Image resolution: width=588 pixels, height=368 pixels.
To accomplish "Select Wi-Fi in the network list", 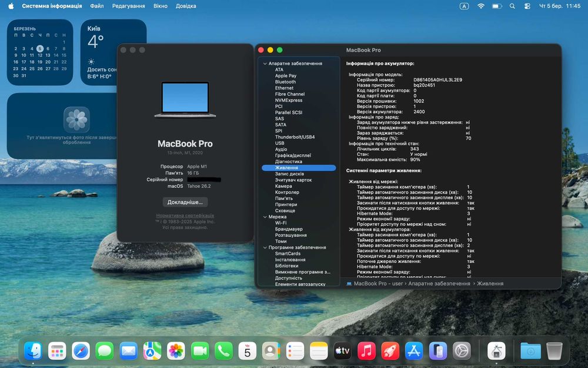I will click(280, 223).
